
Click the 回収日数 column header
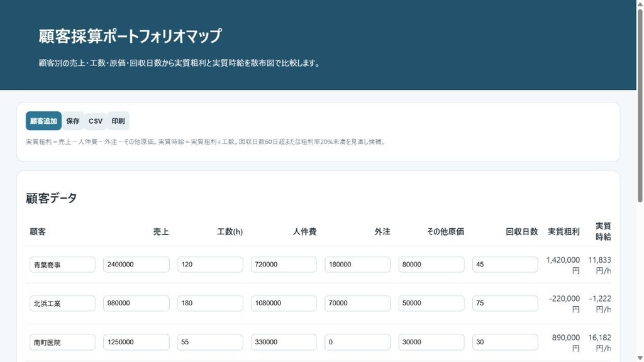[521, 232]
